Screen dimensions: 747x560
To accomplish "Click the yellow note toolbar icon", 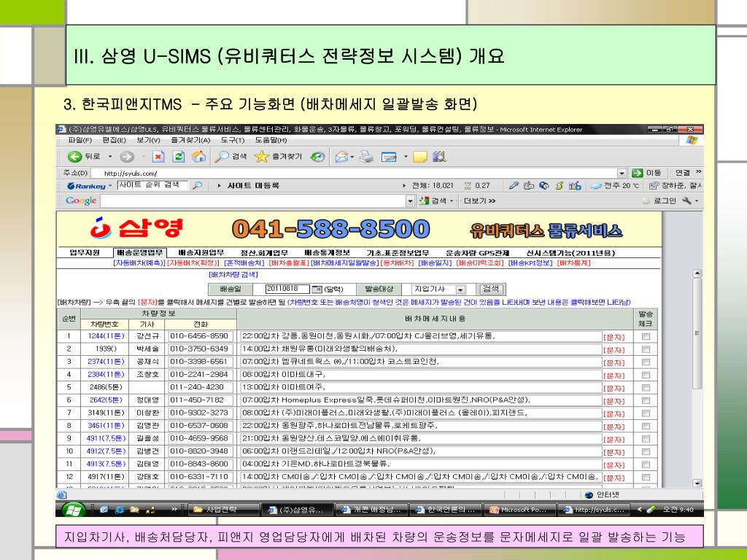I will 419,157.
